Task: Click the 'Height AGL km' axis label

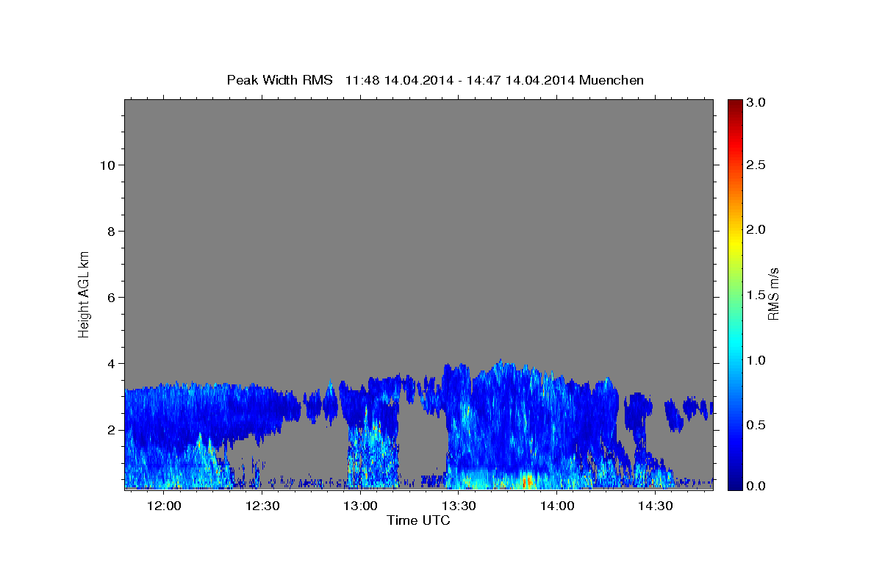Action: click(x=85, y=293)
